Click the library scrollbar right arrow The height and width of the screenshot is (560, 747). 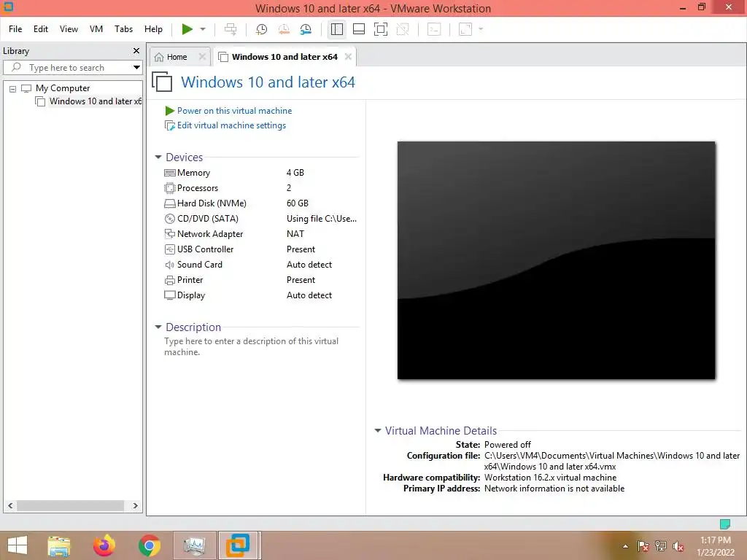[x=135, y=506]
